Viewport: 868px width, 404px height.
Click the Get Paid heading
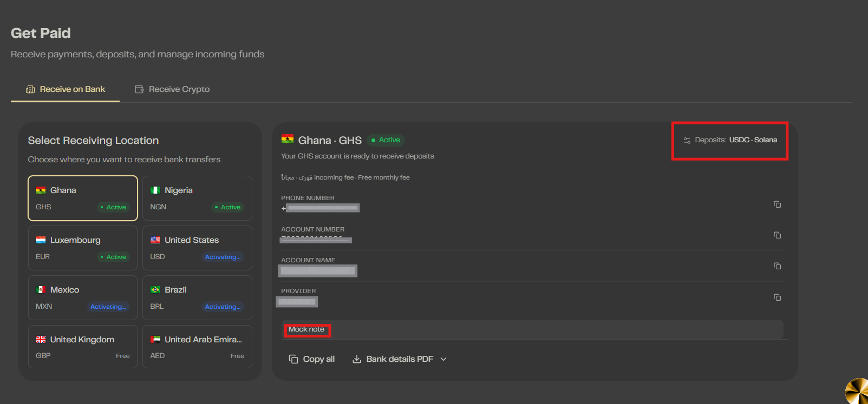41,33
